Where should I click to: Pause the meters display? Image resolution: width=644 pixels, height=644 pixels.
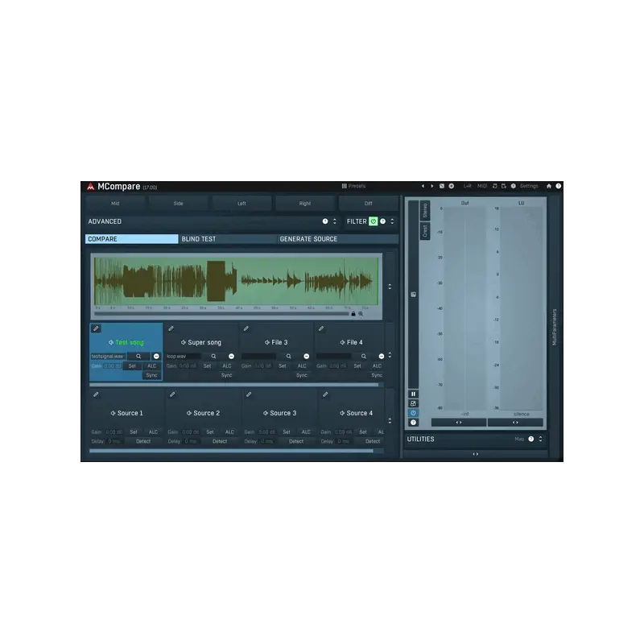pos(414,394)
